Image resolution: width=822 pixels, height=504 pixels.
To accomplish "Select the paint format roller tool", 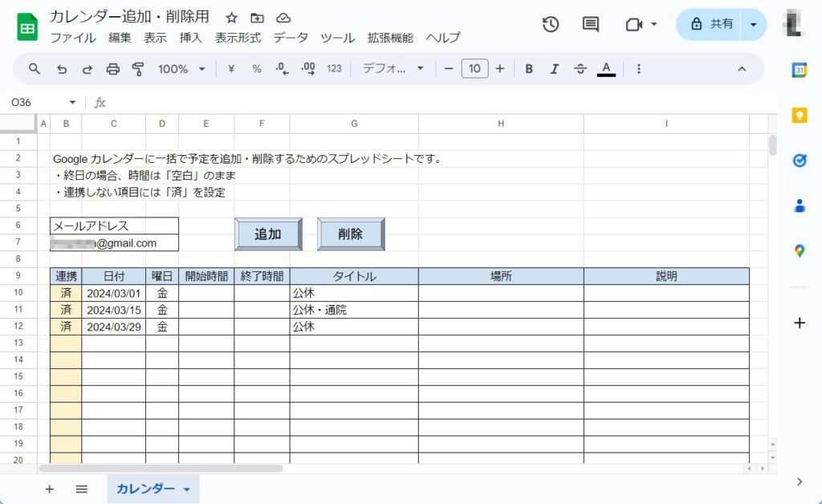I will pyautogui.click(x=137, y=69).
